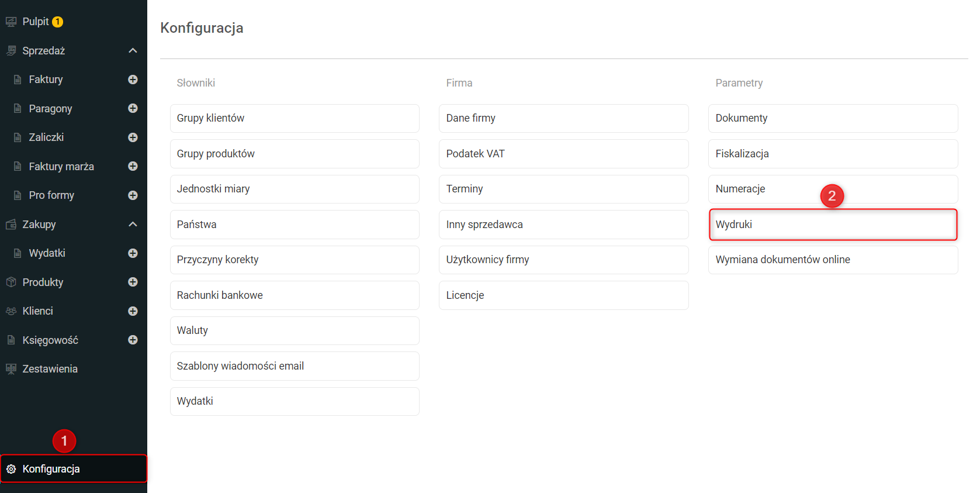
Task: Go to Grupy klientów dictionary
Action: pos(295,118)
